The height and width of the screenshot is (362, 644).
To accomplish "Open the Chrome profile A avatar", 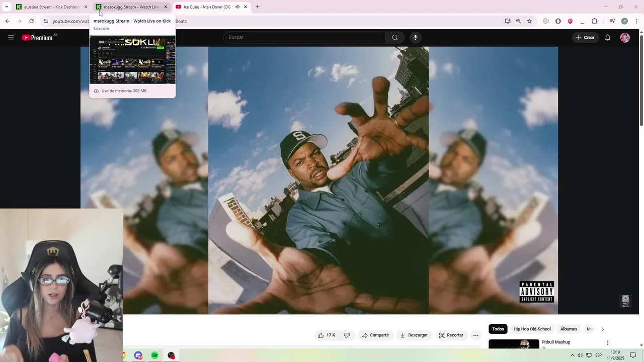I will 624,21.
